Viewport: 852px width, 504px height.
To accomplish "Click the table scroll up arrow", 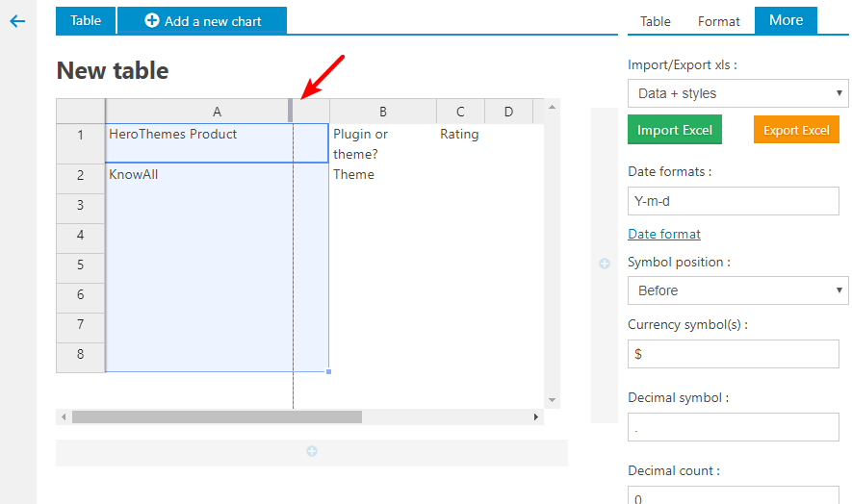I will [552, 107].
